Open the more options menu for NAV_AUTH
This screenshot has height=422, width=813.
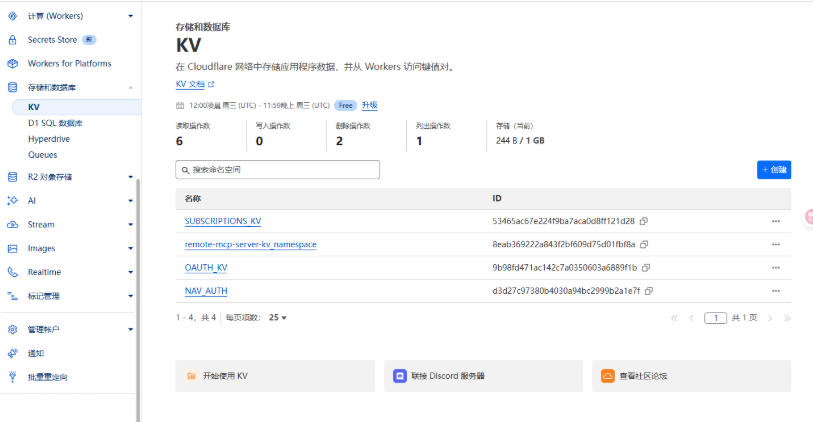tap(776, 291)
